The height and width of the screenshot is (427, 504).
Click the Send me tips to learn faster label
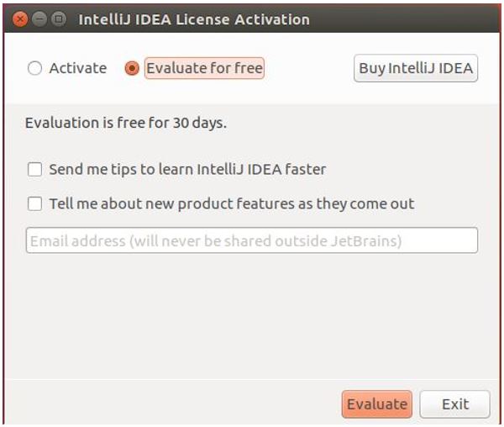point(187,170)
